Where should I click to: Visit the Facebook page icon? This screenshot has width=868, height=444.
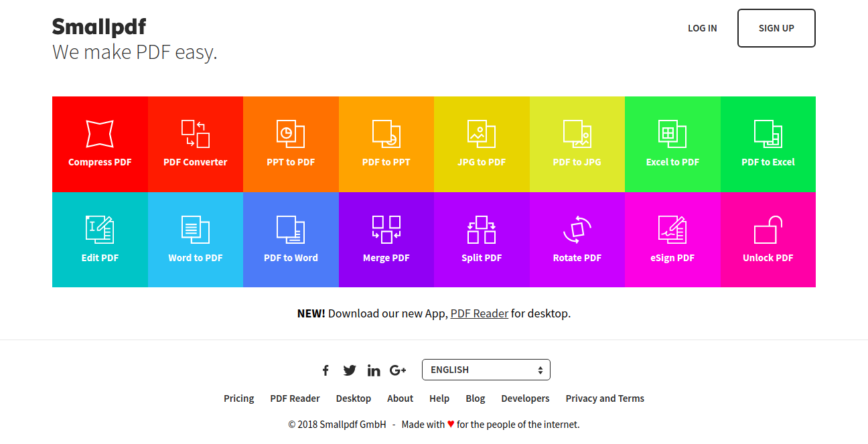point(325,370)
